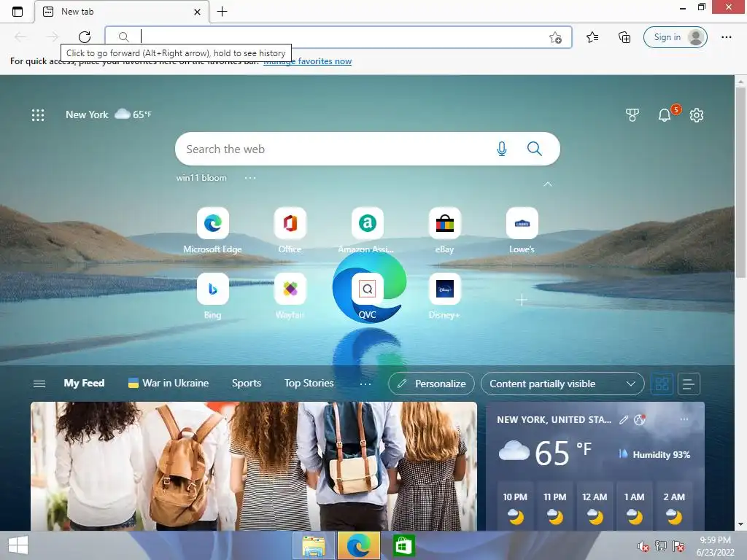Image resolution: width=747 pixels, height=560 pixels.
Task: Show more feed topics ellipsis
Action: tap(365, 384)
